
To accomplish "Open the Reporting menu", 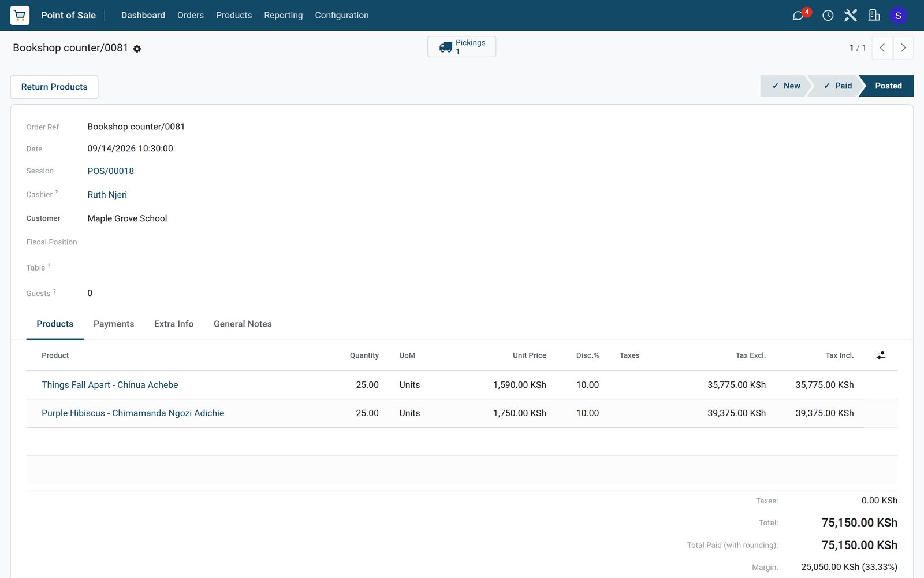I will coord(284,16).
